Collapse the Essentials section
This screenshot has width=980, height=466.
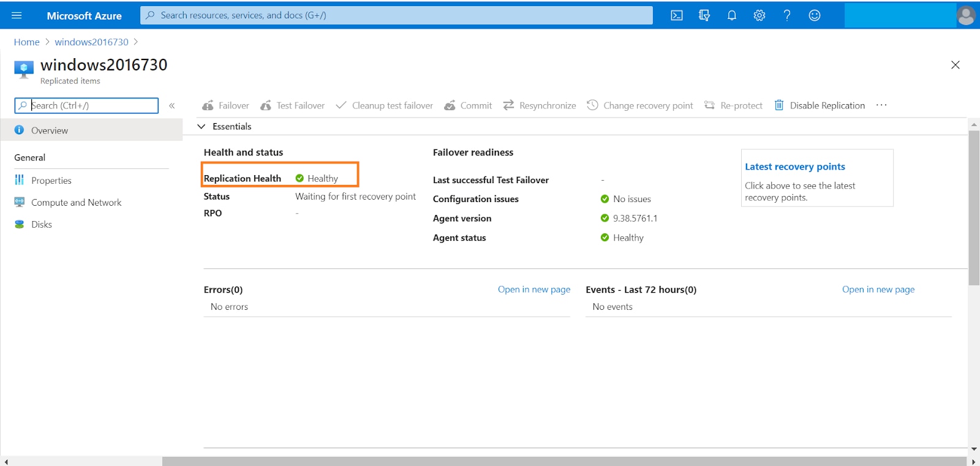tap(201, 126)
